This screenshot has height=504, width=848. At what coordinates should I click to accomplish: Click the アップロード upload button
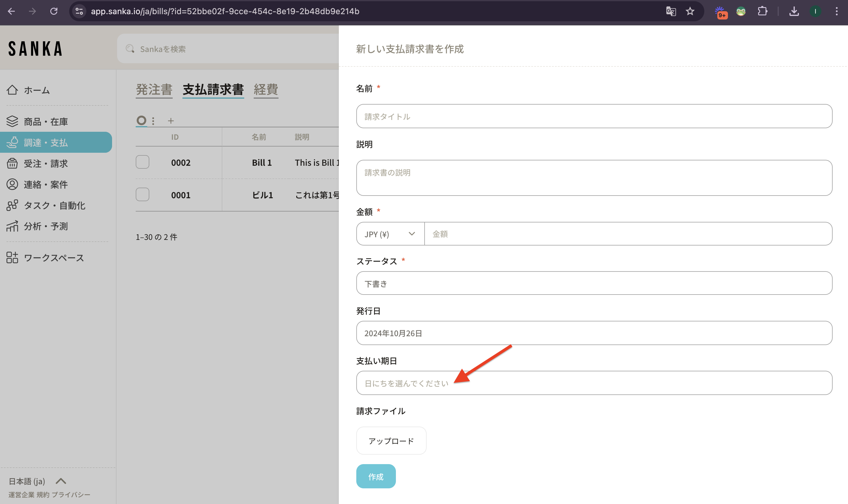pos(391,441)
